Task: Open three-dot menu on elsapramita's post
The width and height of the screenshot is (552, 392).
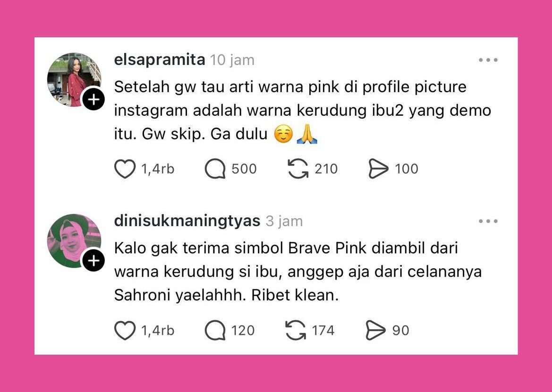Action: click(488, 60)
